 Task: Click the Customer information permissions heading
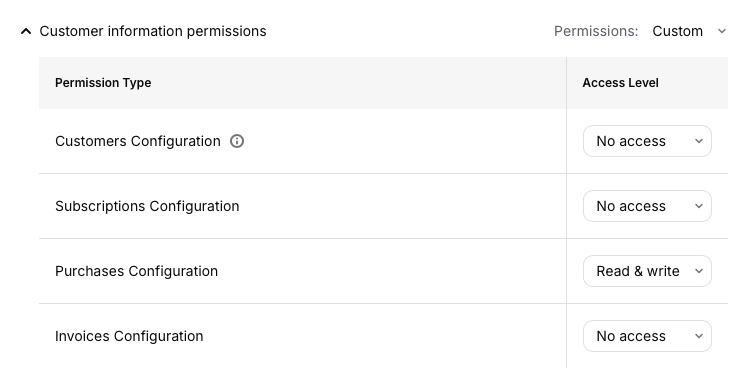(153, 31)
